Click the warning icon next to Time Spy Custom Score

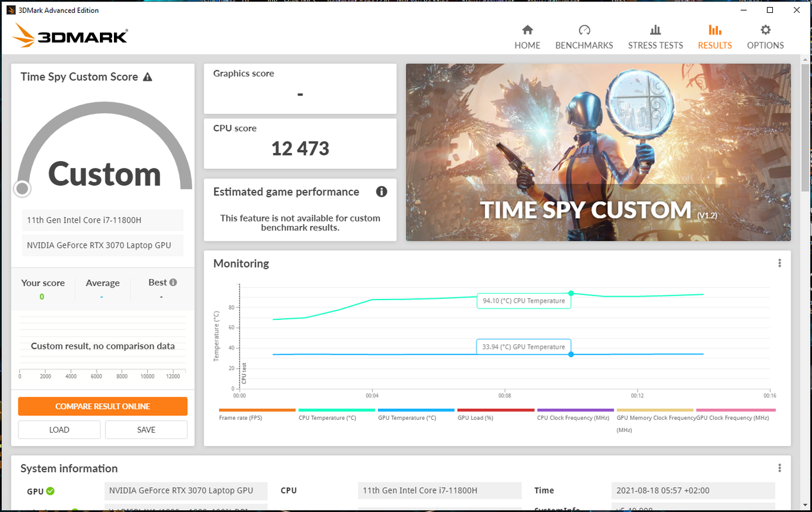click(148, 77)
